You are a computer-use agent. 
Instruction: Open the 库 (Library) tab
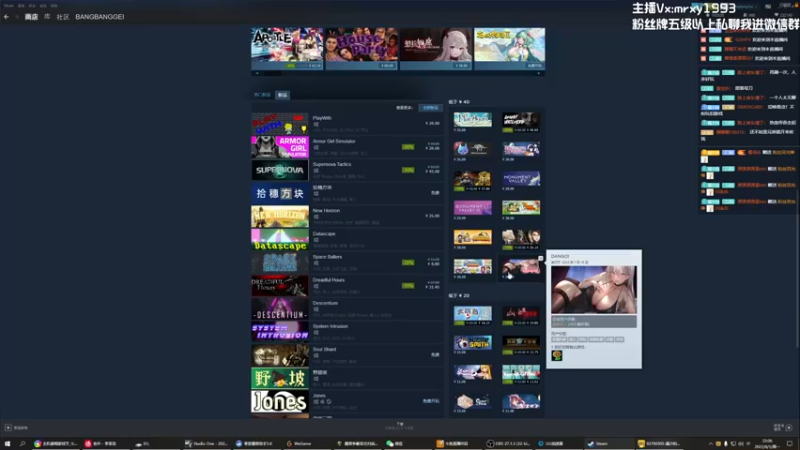coord(47,17)
